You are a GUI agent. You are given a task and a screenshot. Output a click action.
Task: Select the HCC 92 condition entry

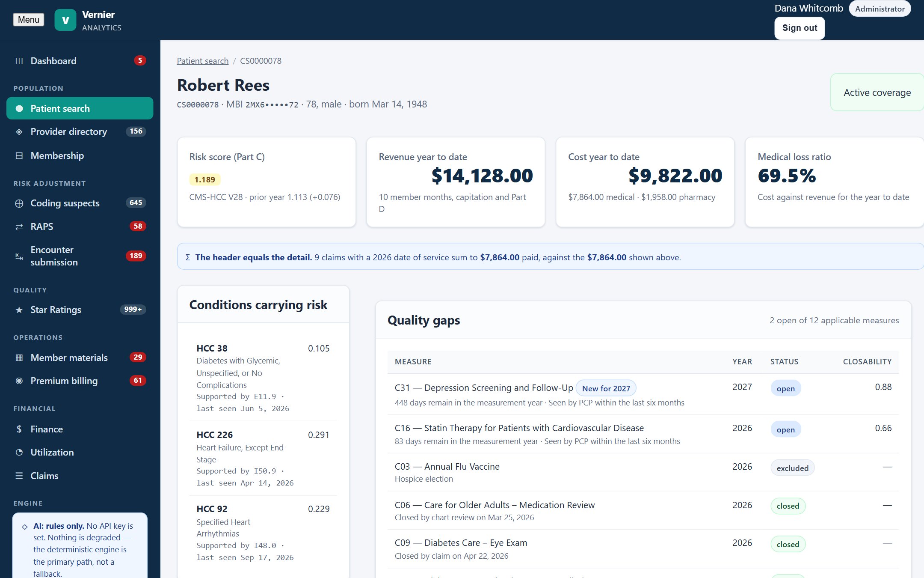point(263,533)
